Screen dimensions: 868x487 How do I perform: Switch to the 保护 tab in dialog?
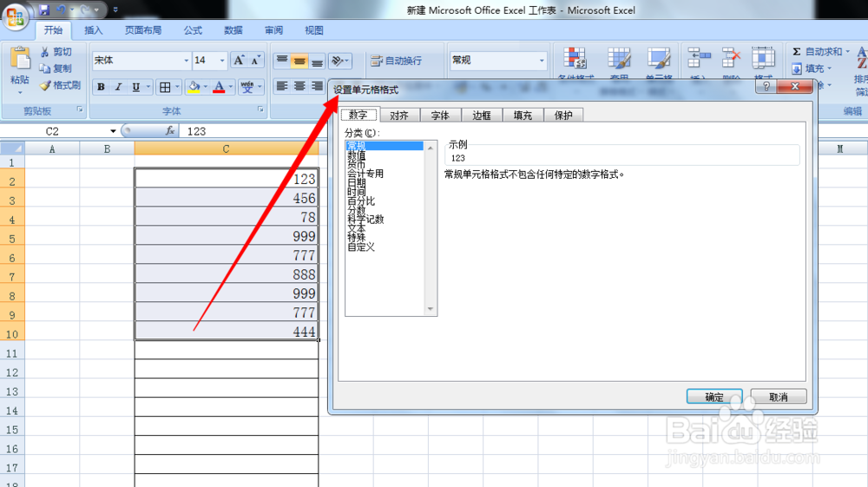pyautogui.click(x=563, y=115)
